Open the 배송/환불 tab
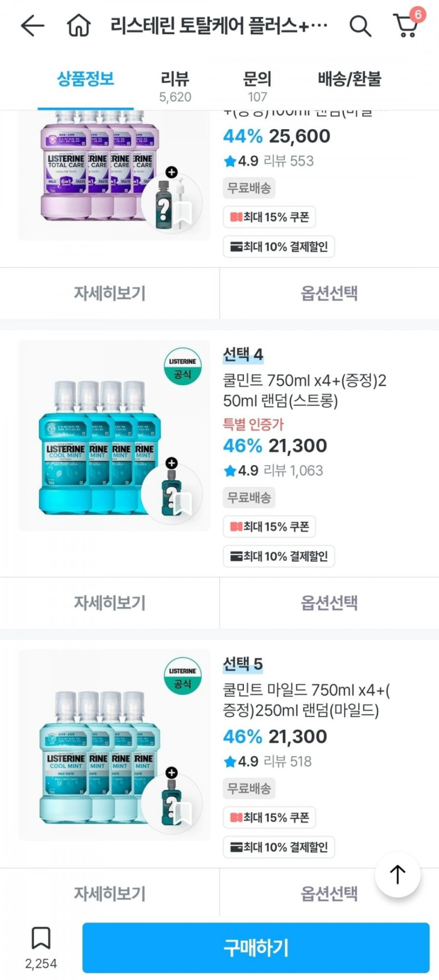Viewport: 439px width, 980px height. coord(349,79)
